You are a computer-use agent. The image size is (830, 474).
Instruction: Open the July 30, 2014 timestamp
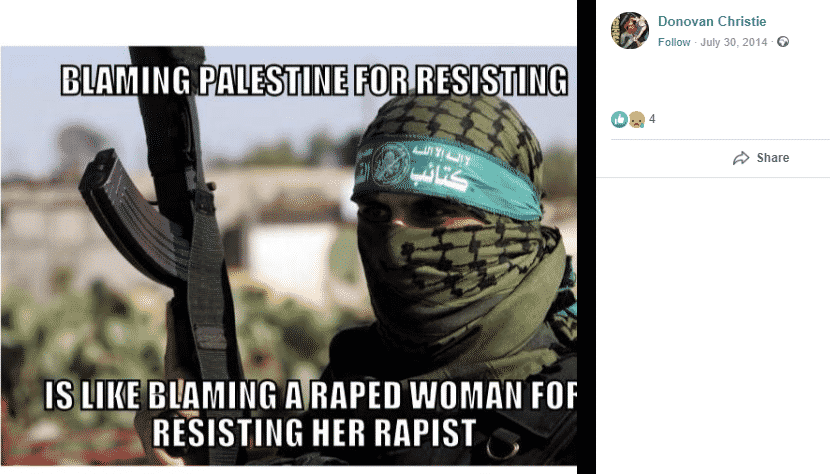734,42
